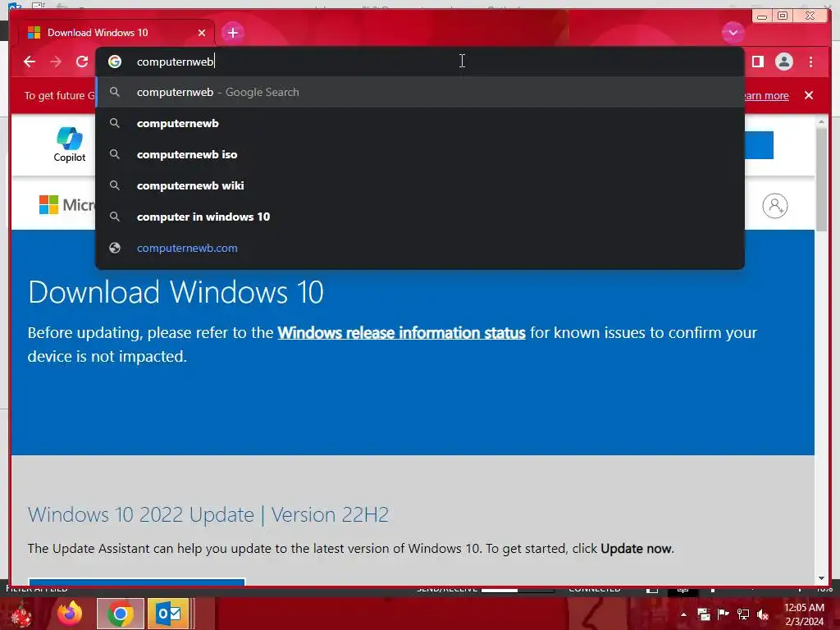This screenshot has height=630, width=840.
Task: Click the blue button beside the Copilot banner
Action: click(759, 145)
